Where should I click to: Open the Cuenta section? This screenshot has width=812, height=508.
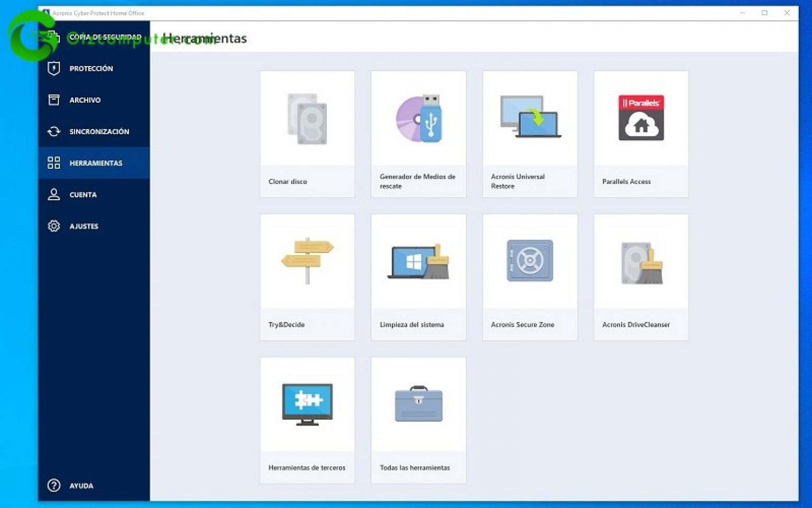coord(94,194)
